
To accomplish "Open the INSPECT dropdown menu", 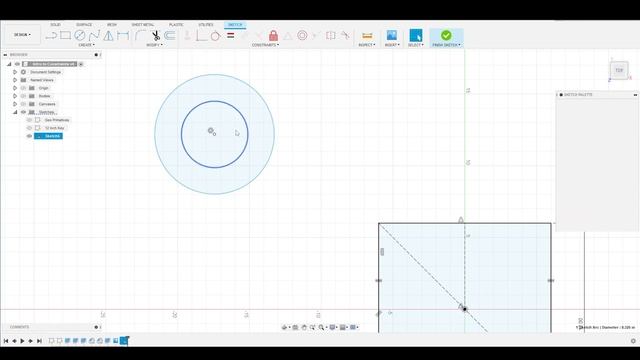I will [x=367, y=45].
